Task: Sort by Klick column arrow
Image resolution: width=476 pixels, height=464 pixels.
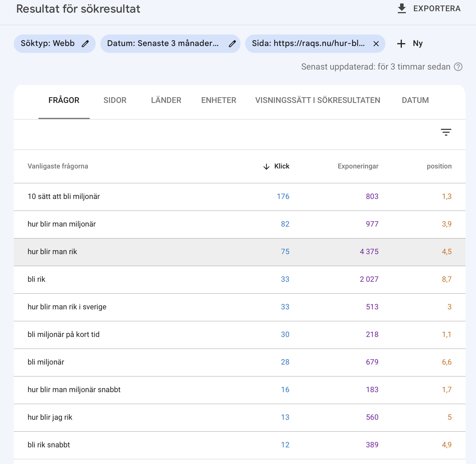Action: pyautogui.click(x=266, y=166)
